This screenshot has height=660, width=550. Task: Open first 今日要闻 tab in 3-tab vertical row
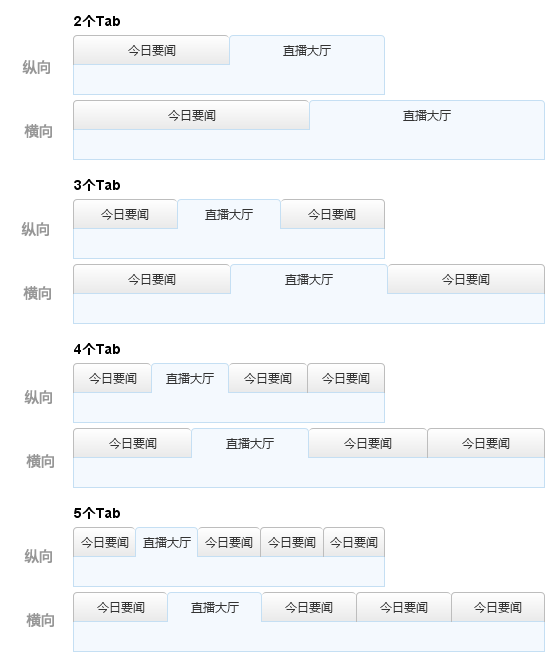pyautogui.click(x=125, y=214)
